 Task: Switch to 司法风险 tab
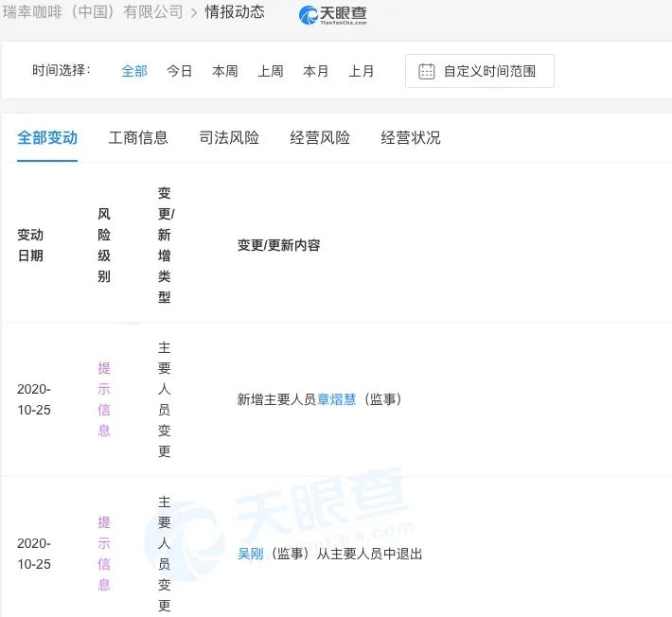(x=229, y=138)
